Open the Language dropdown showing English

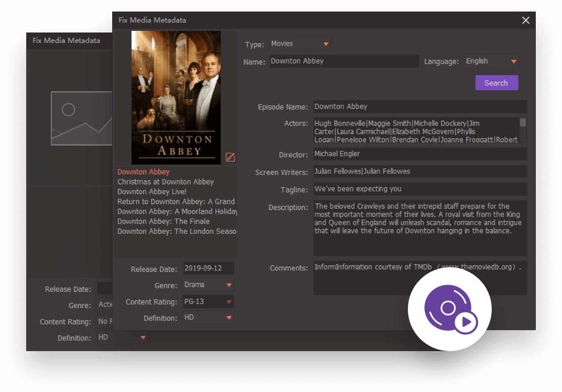[x=491, y=61]
